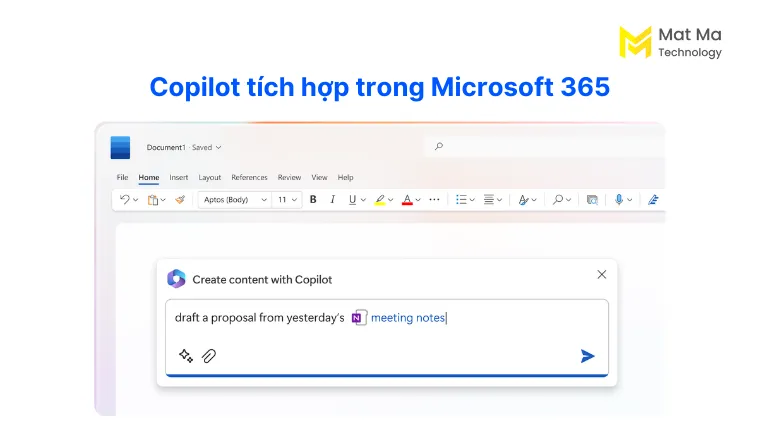Image resolution: width=760 pixels, height=430 pixels.
Task: Click the title bar search box
Action: pyautogui.click(x=543, y=146)
